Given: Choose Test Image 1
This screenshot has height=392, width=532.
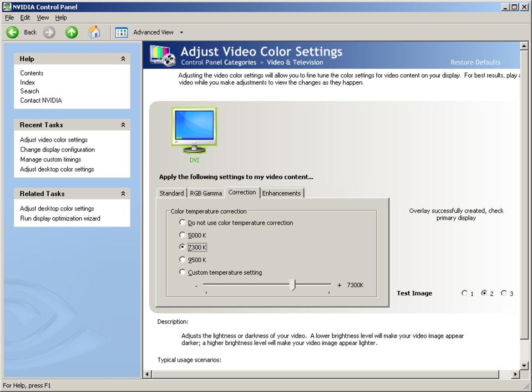Looking at the screenshot, I should click(x=465, y=293).
